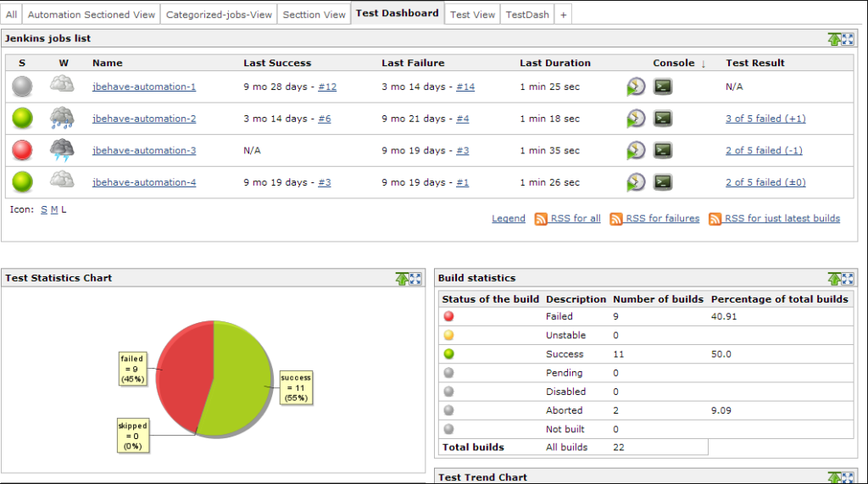Click green status ball of jbehave-automation-4

pos(22,182)
